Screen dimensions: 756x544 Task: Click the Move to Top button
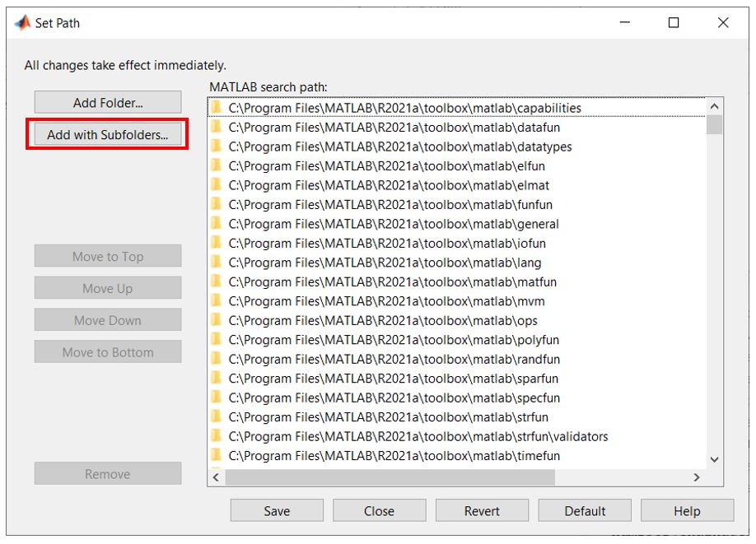point(108,256)
